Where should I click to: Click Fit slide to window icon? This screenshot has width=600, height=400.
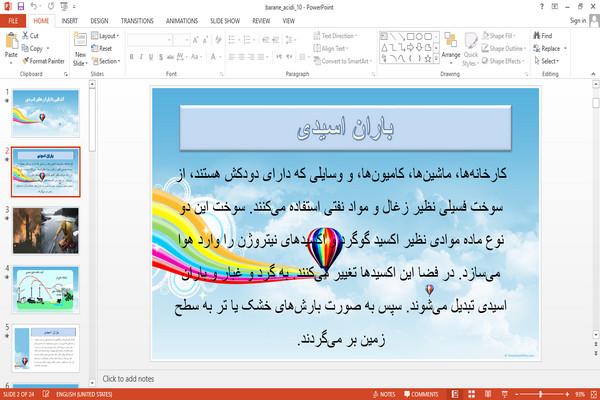(594, 394)
